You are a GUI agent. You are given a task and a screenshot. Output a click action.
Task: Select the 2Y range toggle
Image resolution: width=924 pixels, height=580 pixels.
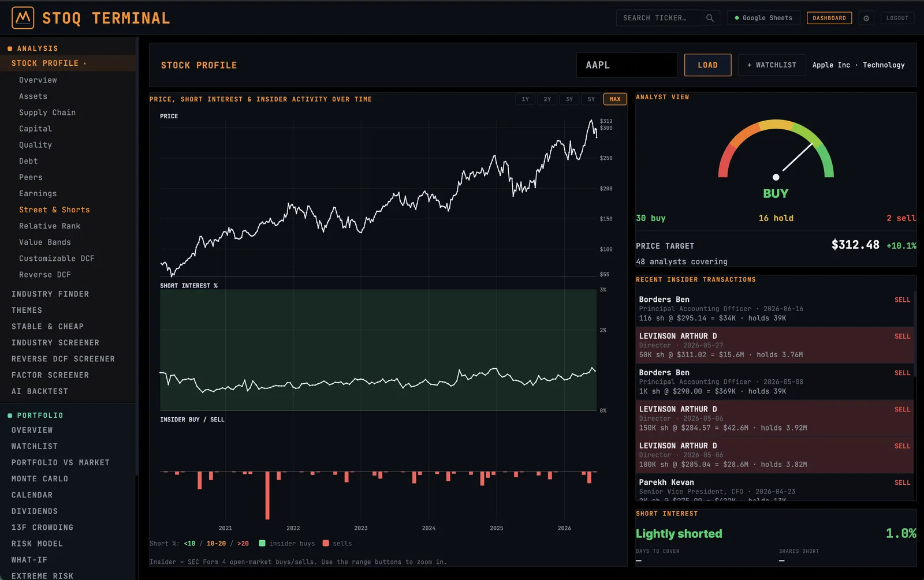click(x=547, y=99)
